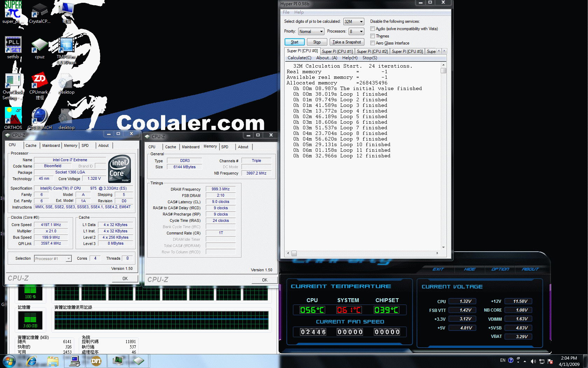Click Take a Snapshot button
This screenshot has height=368, width=588.
347,42
